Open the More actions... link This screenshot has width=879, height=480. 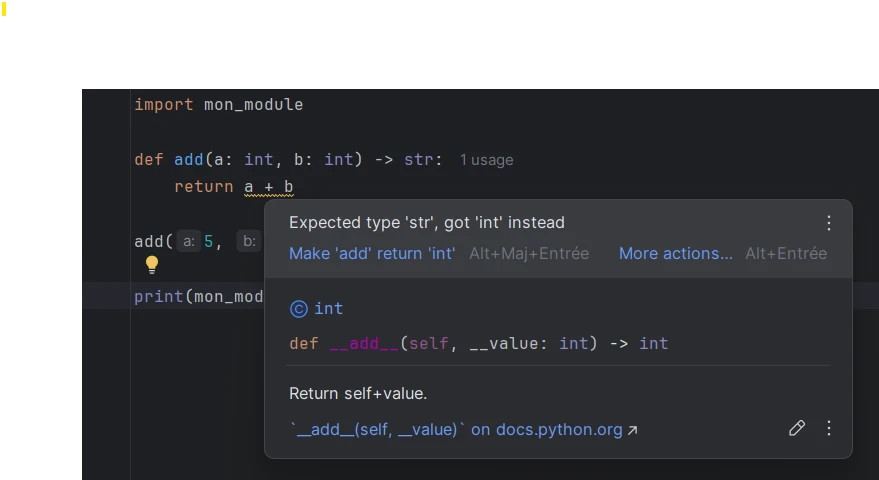[x=675, y=254]
